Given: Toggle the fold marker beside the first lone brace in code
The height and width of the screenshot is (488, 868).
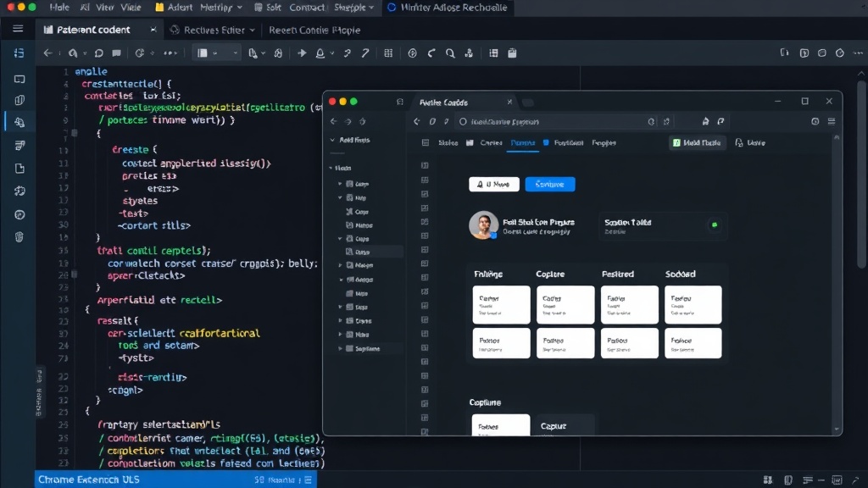Looking at the screenshot, I should tap(75, 133).
